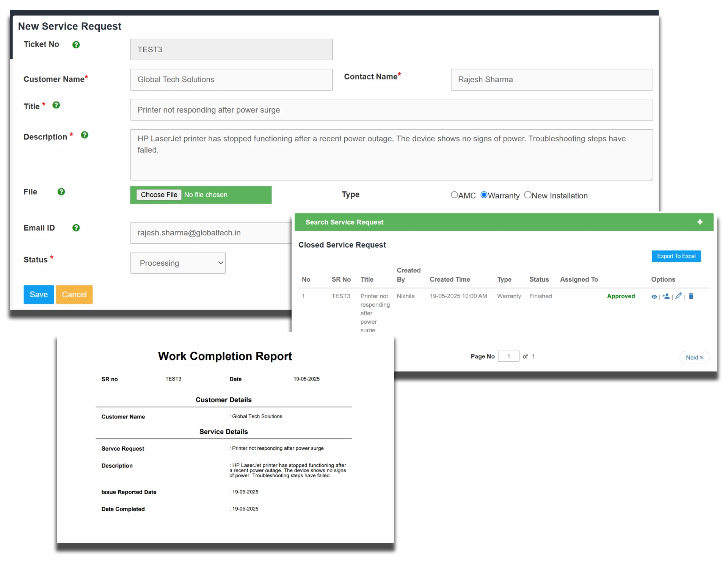Click the Description field help icon
728x561 pixels.
pos(85,135)
